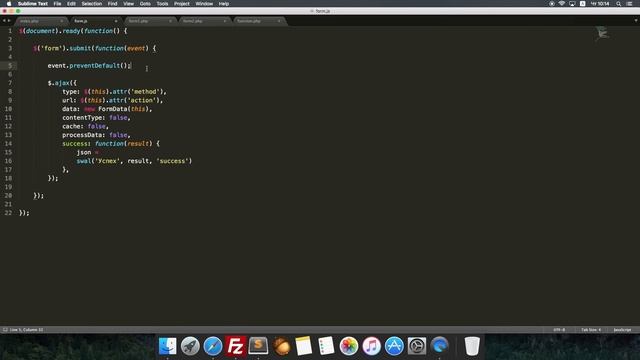Close the form2.php tab

(x=224, y=21)
